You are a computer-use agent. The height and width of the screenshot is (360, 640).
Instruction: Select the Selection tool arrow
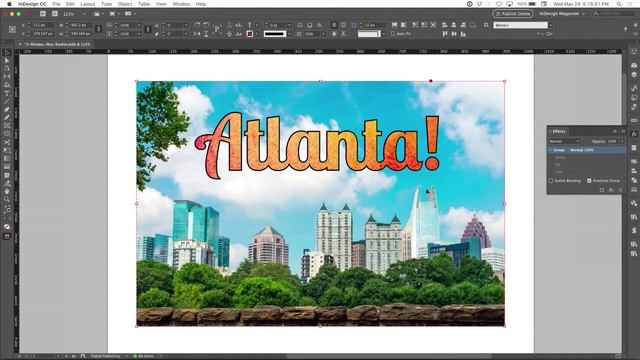(x=7, y=53)
